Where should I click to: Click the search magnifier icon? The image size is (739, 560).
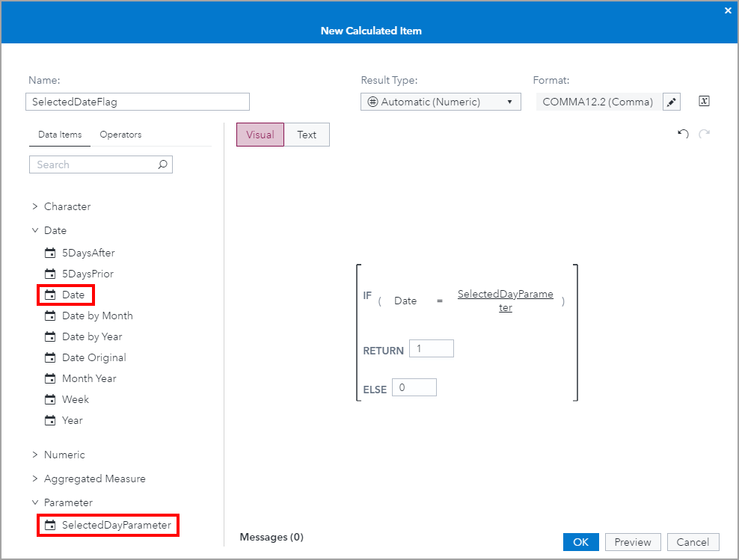click(163, 164)
